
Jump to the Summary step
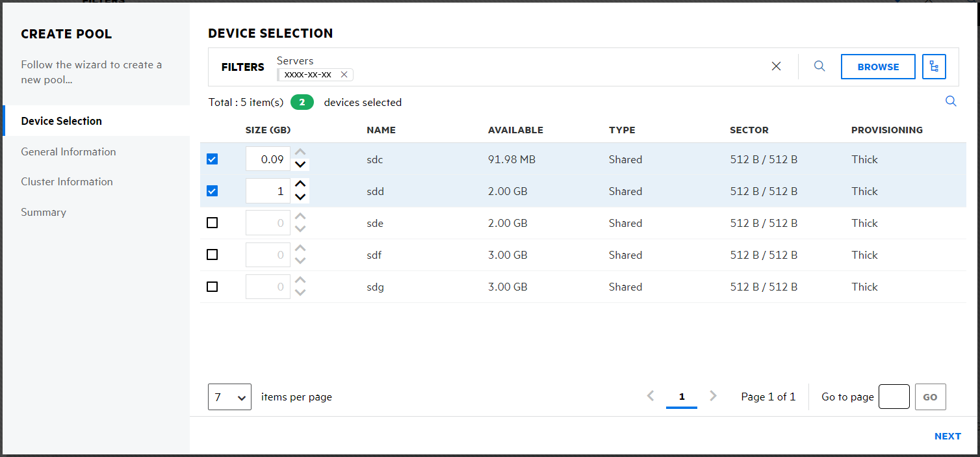[x=44, y=212]
